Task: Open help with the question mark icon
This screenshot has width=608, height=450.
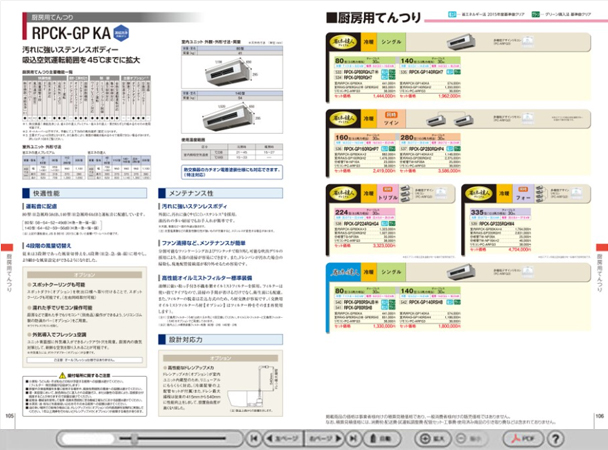Action: (x=556, y=438)
